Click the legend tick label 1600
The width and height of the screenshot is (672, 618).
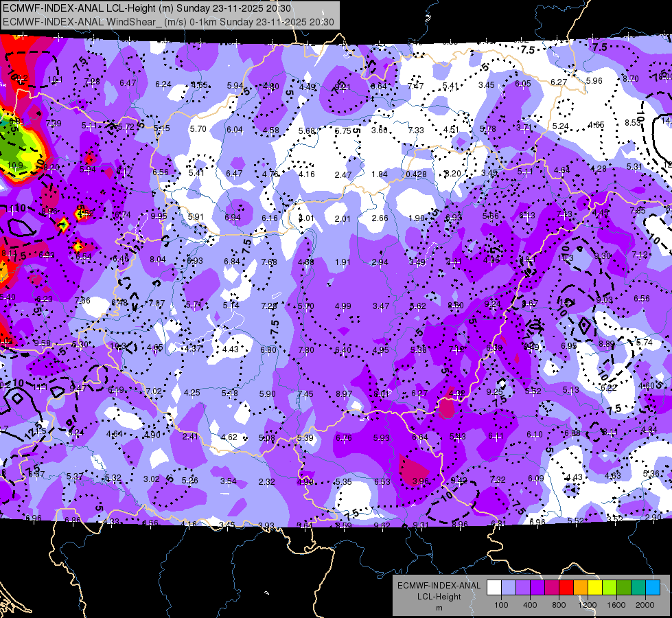coord(616,605)
